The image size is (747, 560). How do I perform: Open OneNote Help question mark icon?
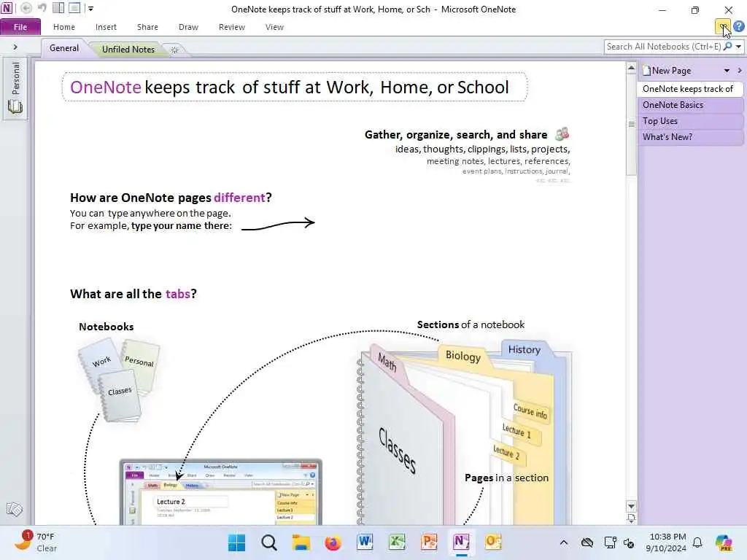pyautogui.click(x=739, y=27)
